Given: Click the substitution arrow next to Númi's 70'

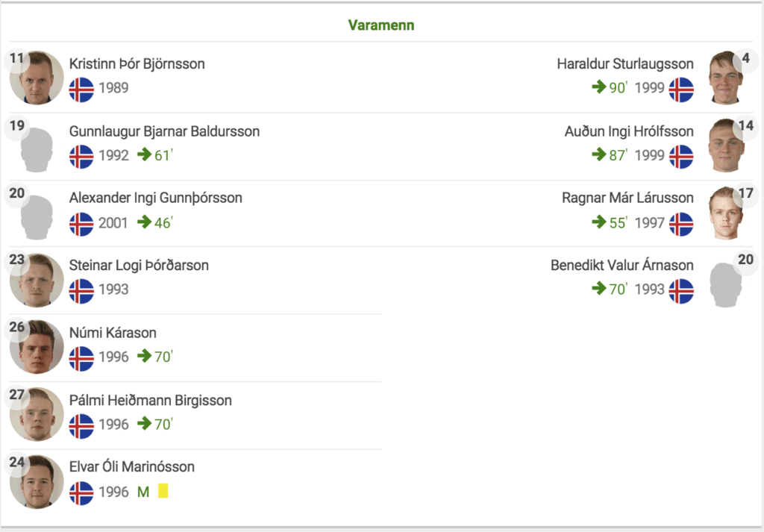Looking at the screenshot, I should point(144,356).
